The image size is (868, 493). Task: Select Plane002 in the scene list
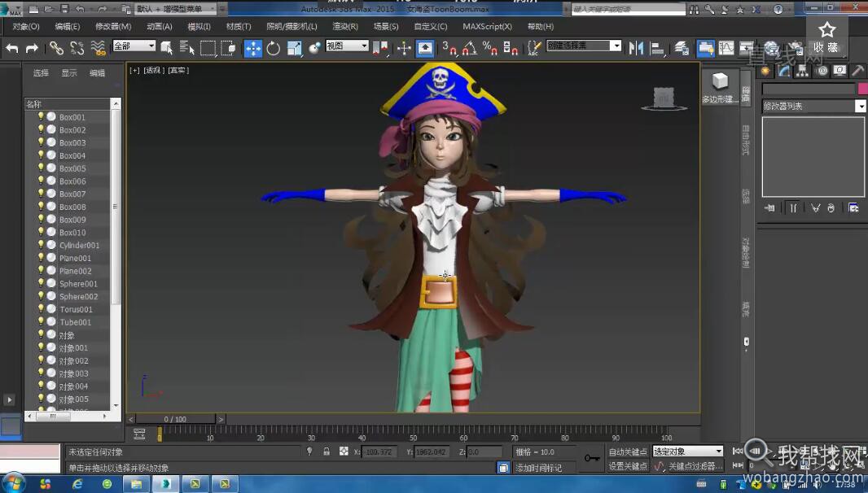75,271
